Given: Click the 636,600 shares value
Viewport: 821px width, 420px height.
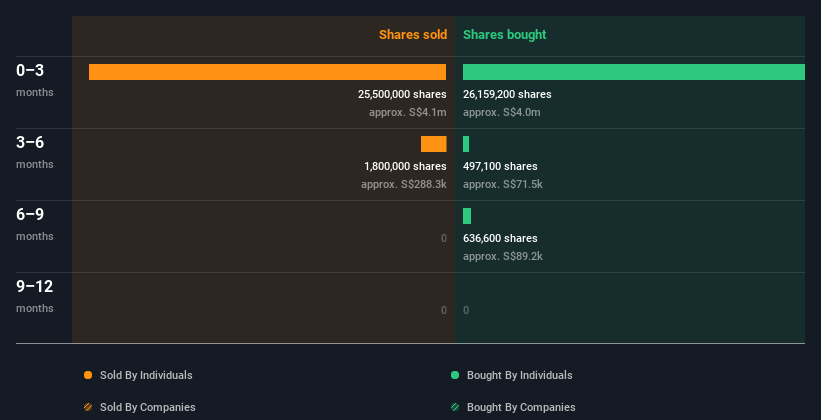Looking at the screenshot, I should 500,238.
